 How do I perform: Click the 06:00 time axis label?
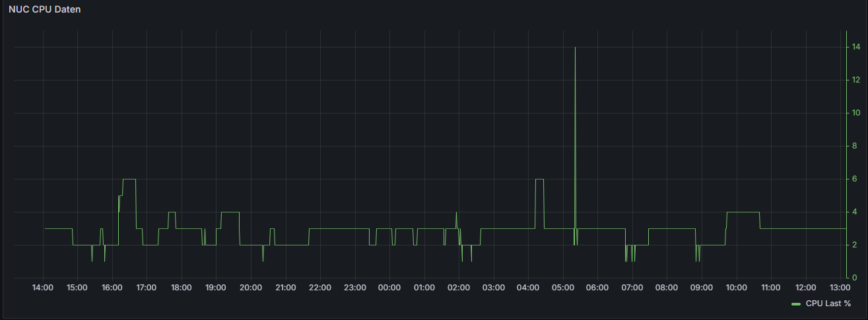coord(597,288)
